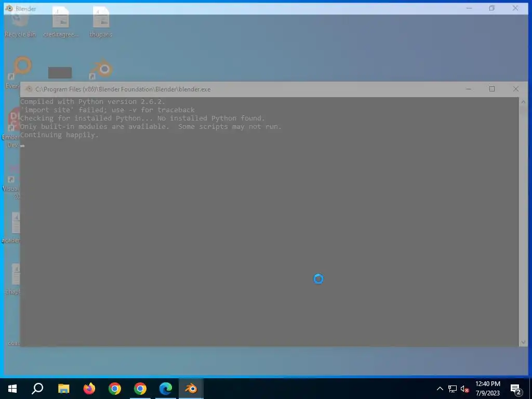This screenshot has height=399, width=532.
Task: Select the gray rectangle desktop icon
Action: pyautogui.click(x=60, y=73)
